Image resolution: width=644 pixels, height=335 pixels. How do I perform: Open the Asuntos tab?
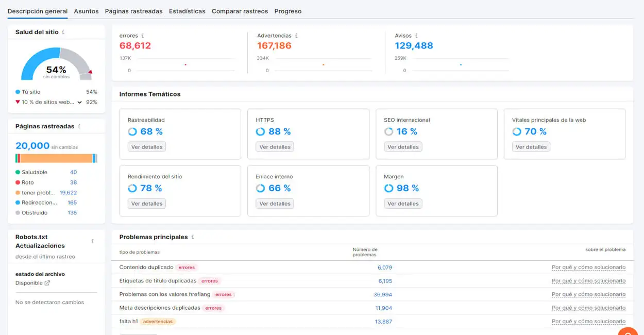pos(86,11)
